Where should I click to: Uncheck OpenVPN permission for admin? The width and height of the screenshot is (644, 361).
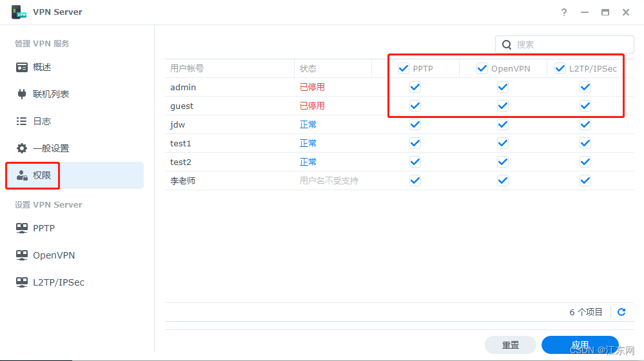click(x=503, y=87)
